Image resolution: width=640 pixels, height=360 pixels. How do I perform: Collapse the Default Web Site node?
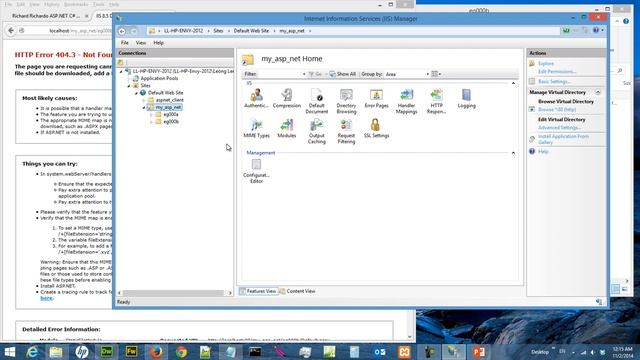[136, 93]
